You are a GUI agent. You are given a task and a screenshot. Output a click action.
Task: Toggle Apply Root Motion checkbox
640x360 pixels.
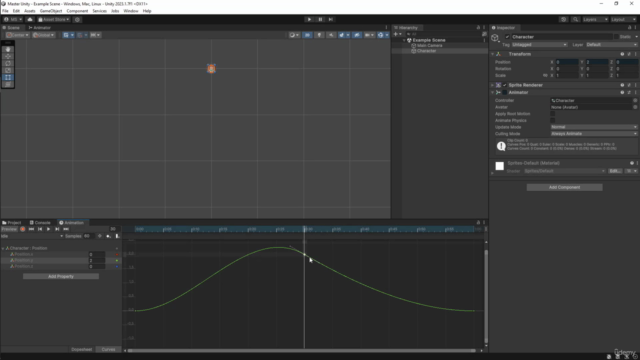coord(553,114)
